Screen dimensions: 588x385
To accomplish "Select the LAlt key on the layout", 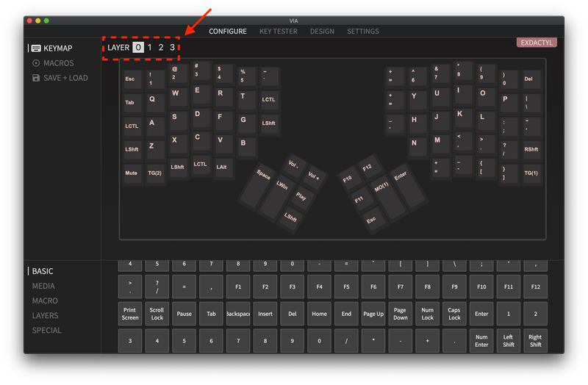I will (x=223, y=168).
